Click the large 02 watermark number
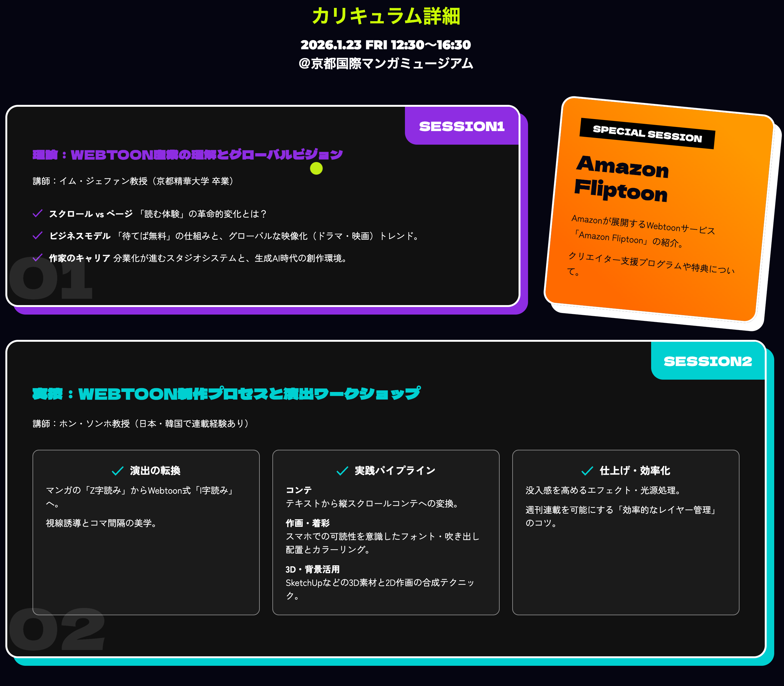Viewport: 784px width, 686px height. [x=56, y=629]
